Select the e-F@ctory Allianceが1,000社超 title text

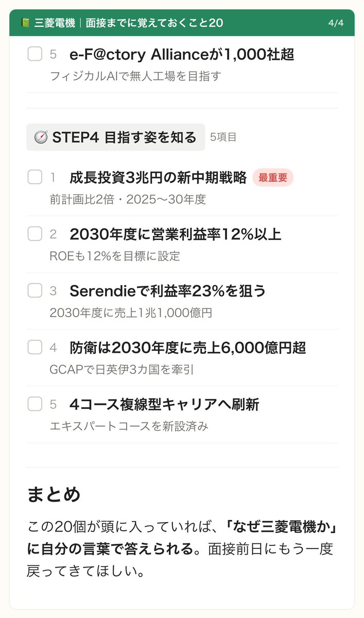tap(182, 54)
